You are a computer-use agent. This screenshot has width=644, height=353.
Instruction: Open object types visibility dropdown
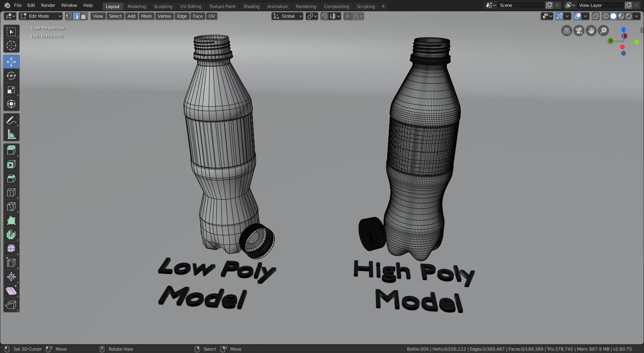click(547, 16)
